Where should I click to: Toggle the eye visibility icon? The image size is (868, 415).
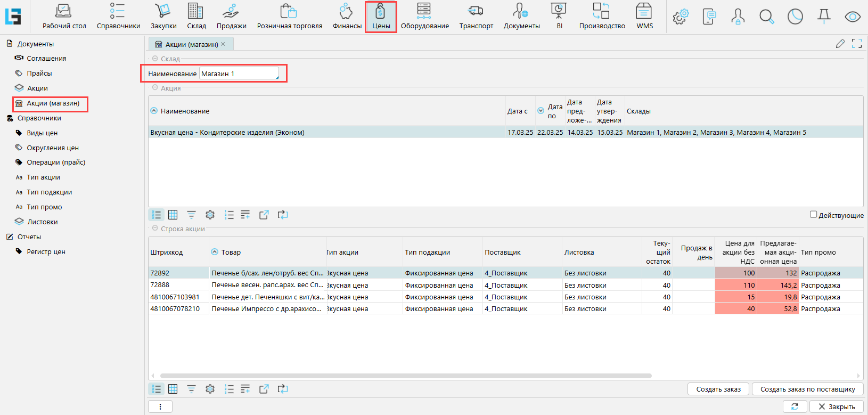853,17
